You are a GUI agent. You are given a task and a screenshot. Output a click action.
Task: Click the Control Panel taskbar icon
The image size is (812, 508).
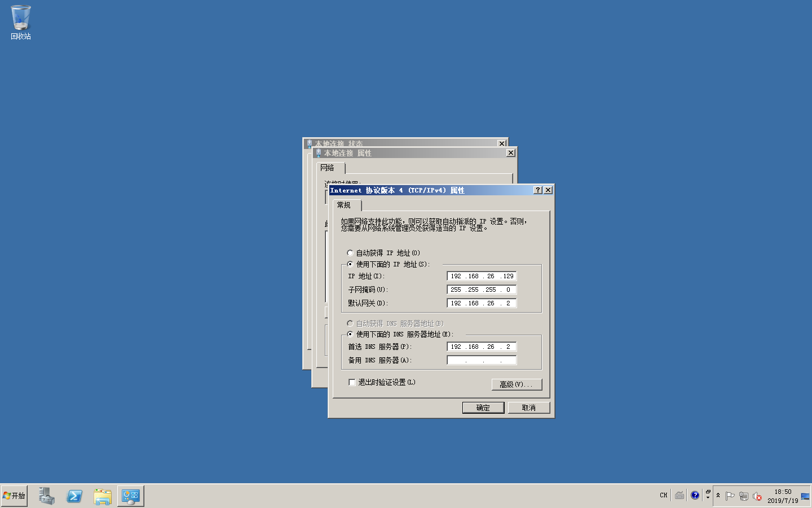coord(131,496)
